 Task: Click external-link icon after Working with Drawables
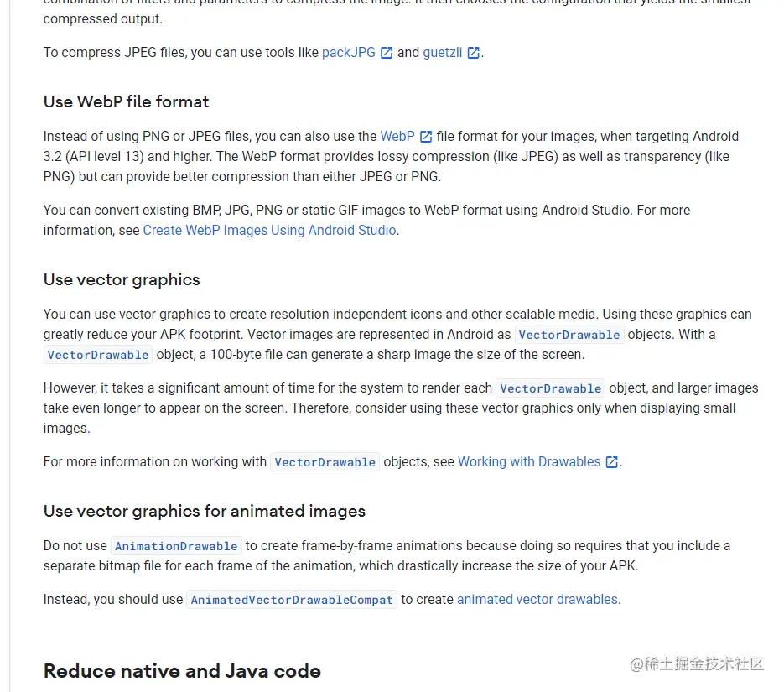(x=611, y=462)
